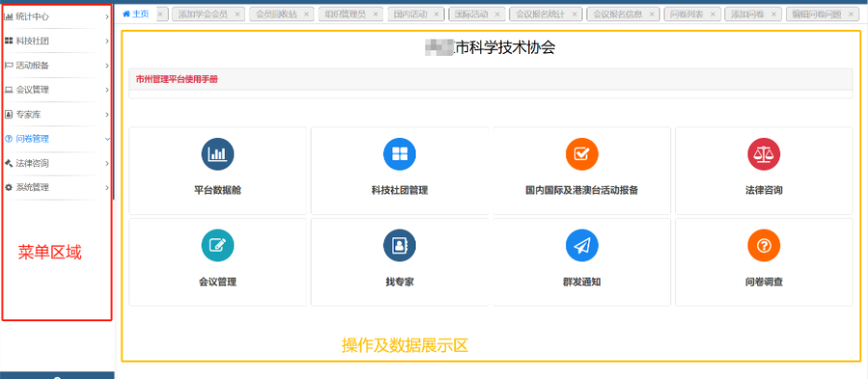The height and width of the screenshot is (379, 868).
Task: Click the laptop icon beside 会议管理 in sidebar
Action: pyautogui.click(x=9, y=90)
